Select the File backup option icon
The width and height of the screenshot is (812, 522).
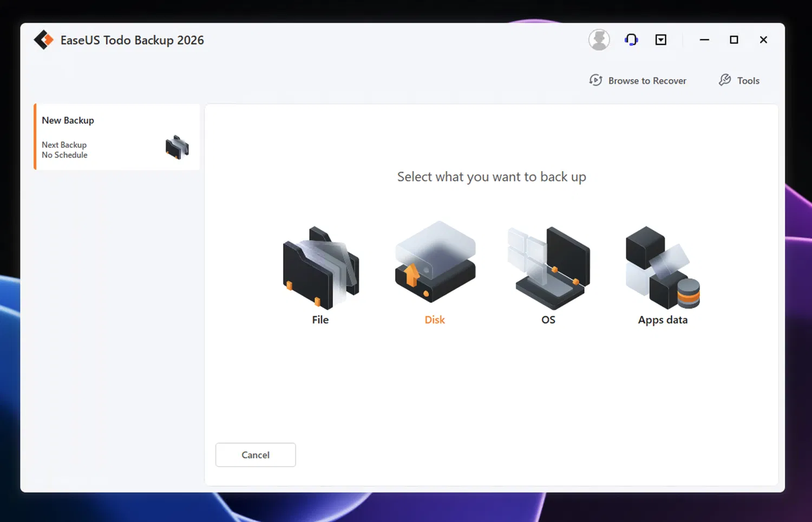click(x=320, y=267)
